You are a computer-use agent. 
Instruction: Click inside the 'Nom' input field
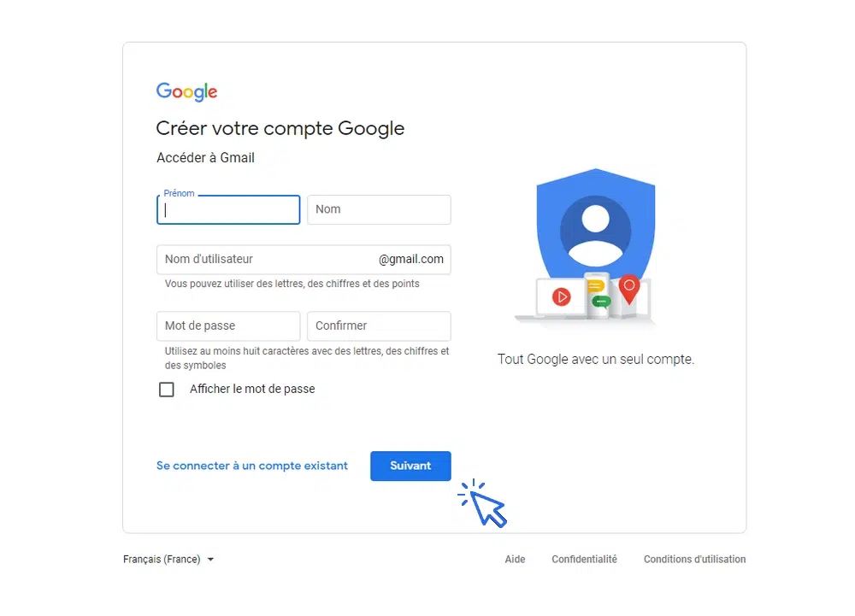click(x=379, y=209)
